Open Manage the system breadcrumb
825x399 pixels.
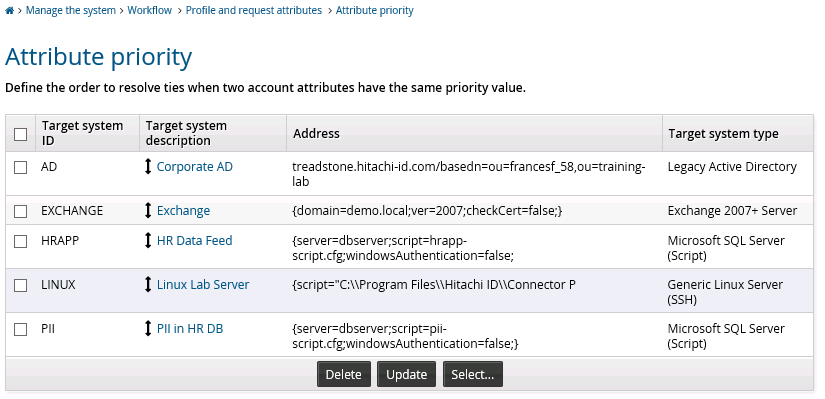[71, 10]
